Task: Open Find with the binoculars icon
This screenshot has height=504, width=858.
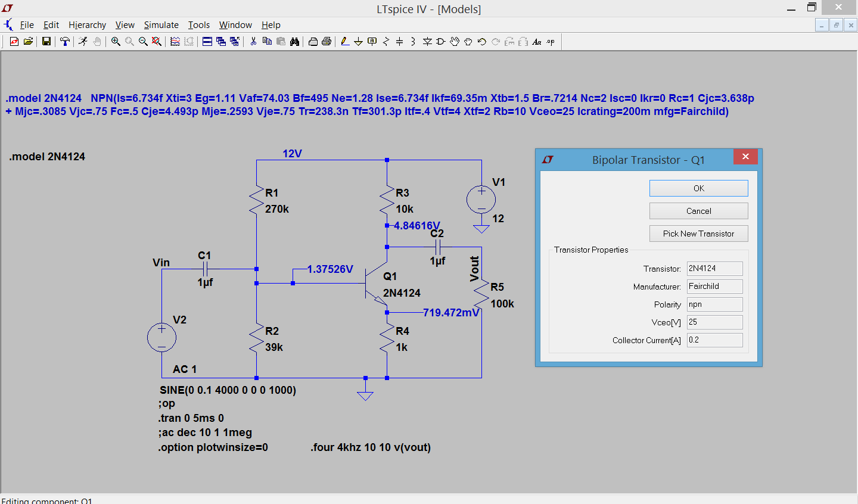Action: [294, 42]
